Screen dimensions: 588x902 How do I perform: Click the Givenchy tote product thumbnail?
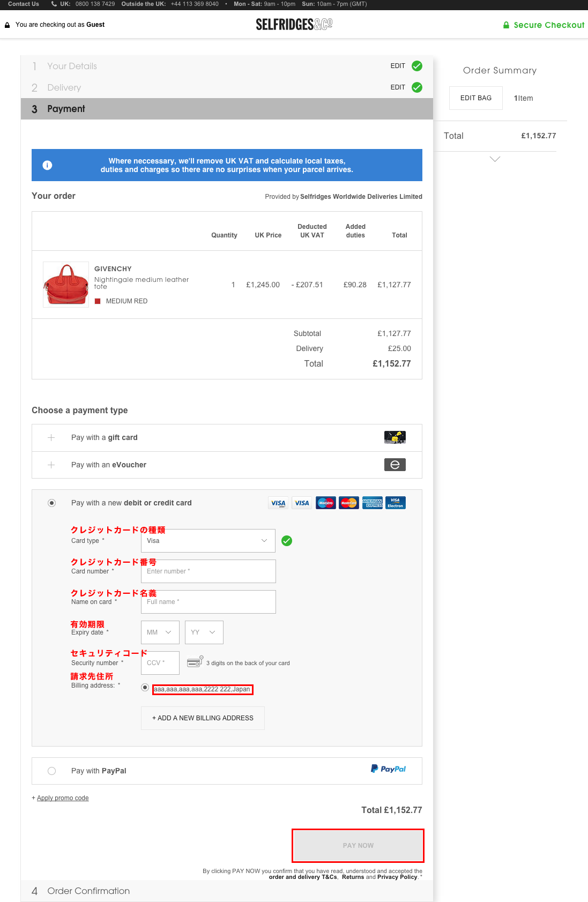click(x=66, y=285)
